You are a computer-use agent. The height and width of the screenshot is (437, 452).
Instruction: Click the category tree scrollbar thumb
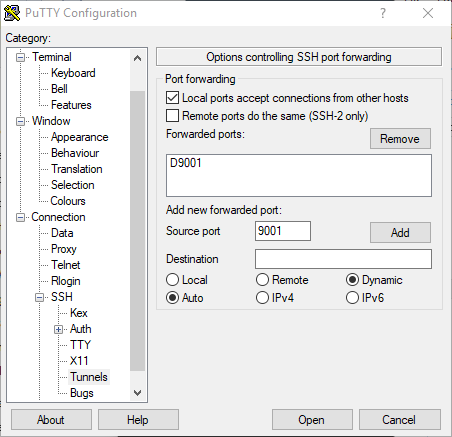pos(137,231)
